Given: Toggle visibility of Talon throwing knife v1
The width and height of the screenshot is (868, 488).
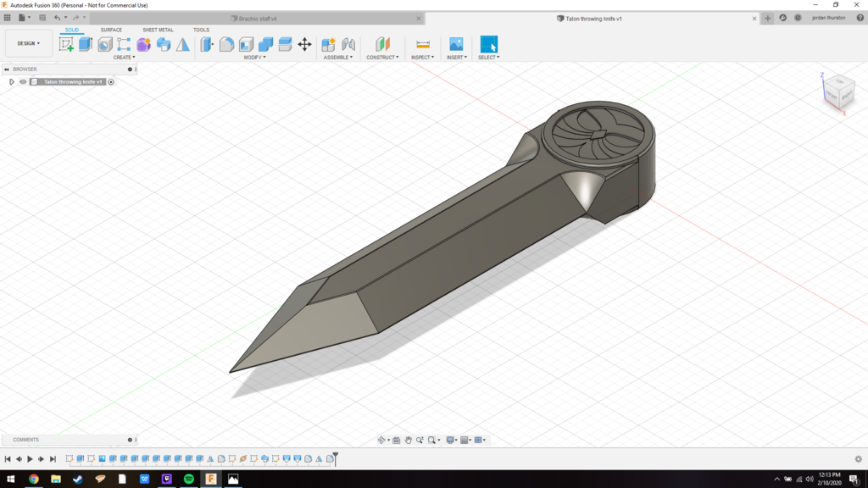Looking at the screenshot, I should [23, 82].
